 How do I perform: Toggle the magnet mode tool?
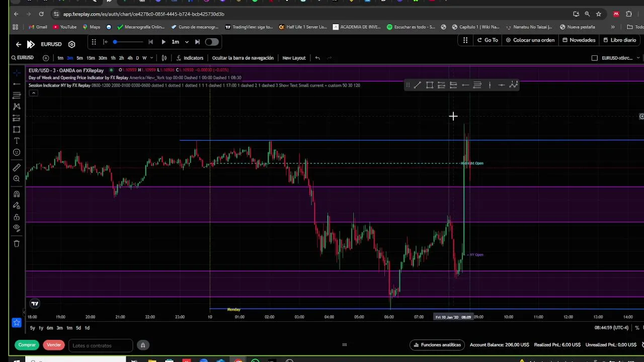(x=17, y=194)
